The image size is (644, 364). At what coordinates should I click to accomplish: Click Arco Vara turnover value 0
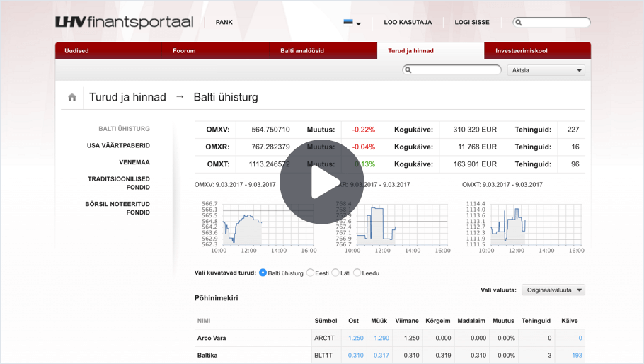point(580,338)
